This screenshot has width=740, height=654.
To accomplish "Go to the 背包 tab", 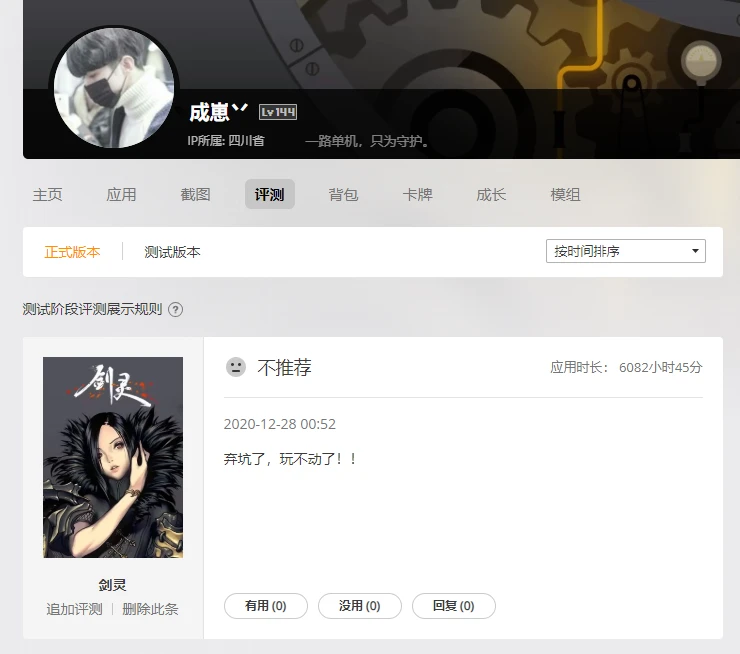I will [x=343, y=194].
